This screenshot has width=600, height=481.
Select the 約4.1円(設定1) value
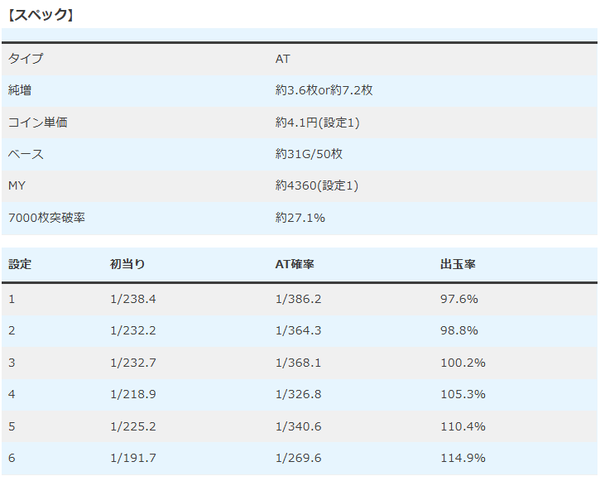(317, 122)
